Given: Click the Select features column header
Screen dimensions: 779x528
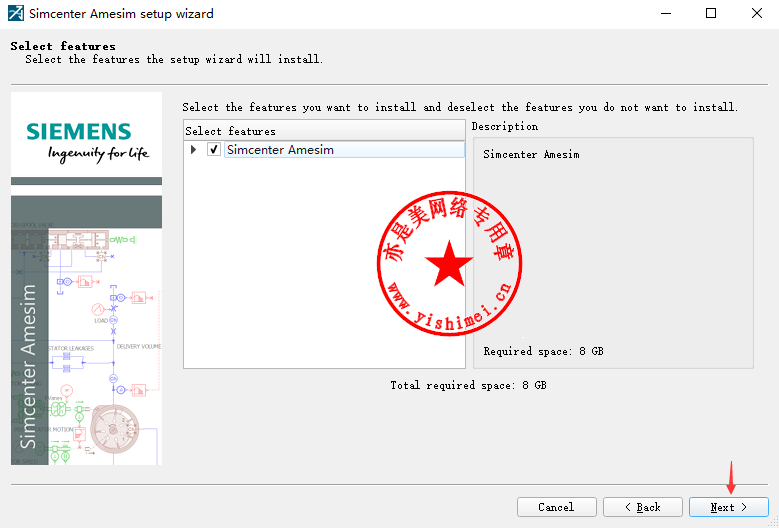Looking at the screenshot, I should point(324,131).
